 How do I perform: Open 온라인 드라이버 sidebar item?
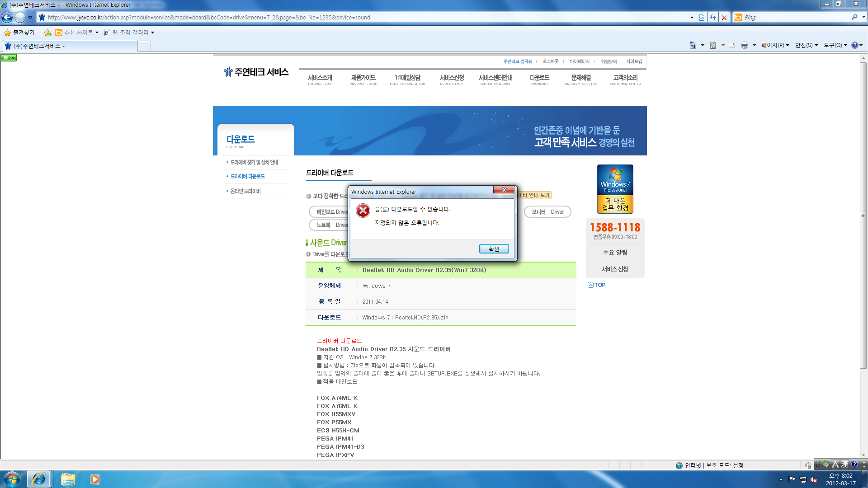click(x=245, y=191)
